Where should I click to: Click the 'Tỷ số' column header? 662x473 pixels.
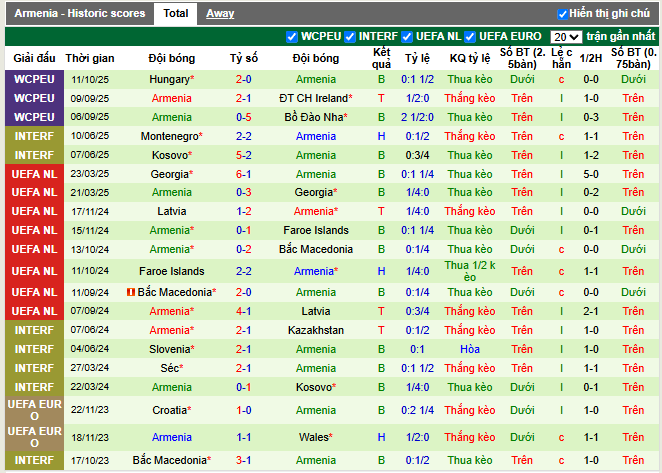pos(243,58)
